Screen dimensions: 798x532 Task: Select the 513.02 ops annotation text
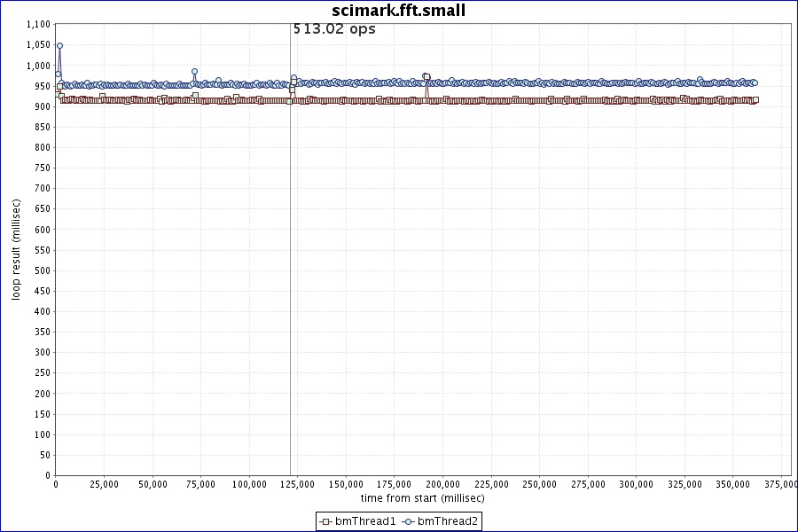click(334, 28)
